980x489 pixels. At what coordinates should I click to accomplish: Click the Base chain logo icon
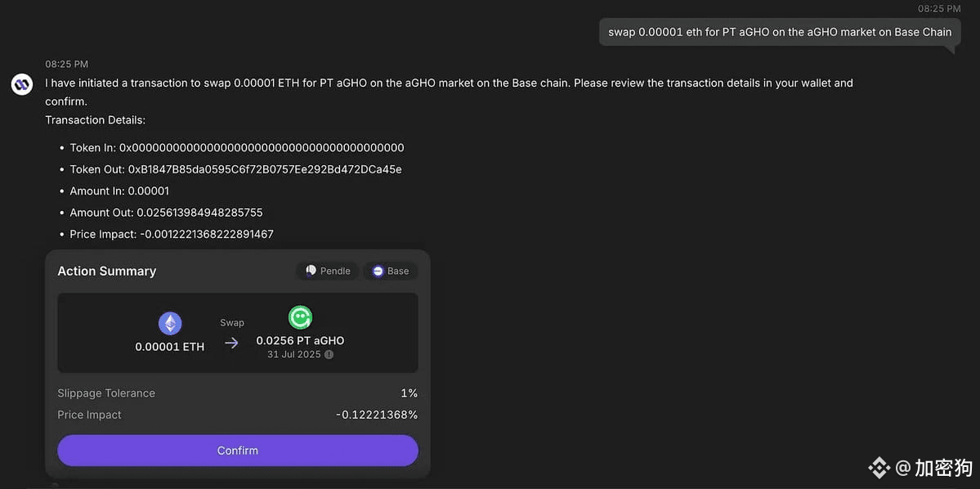(378, 271)
